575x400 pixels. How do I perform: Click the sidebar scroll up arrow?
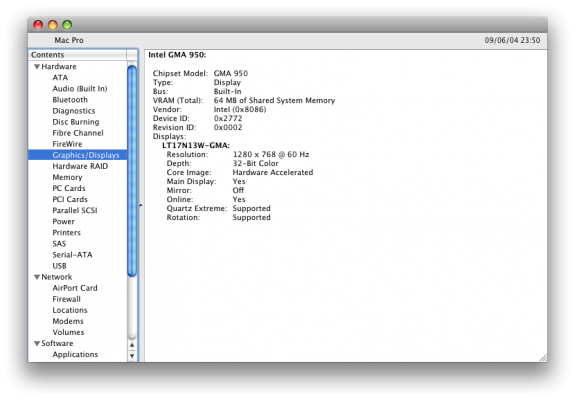coord(132,345)
